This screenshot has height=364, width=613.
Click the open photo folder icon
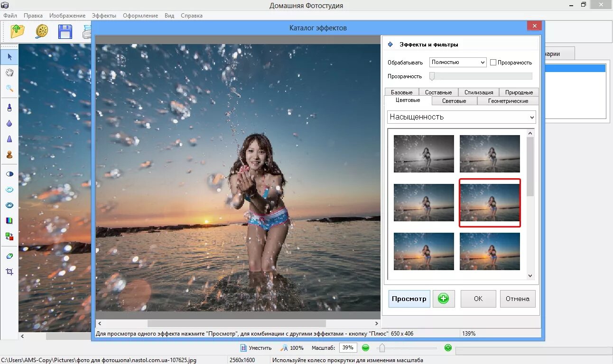pyautogui.click(x=17, y=31)
